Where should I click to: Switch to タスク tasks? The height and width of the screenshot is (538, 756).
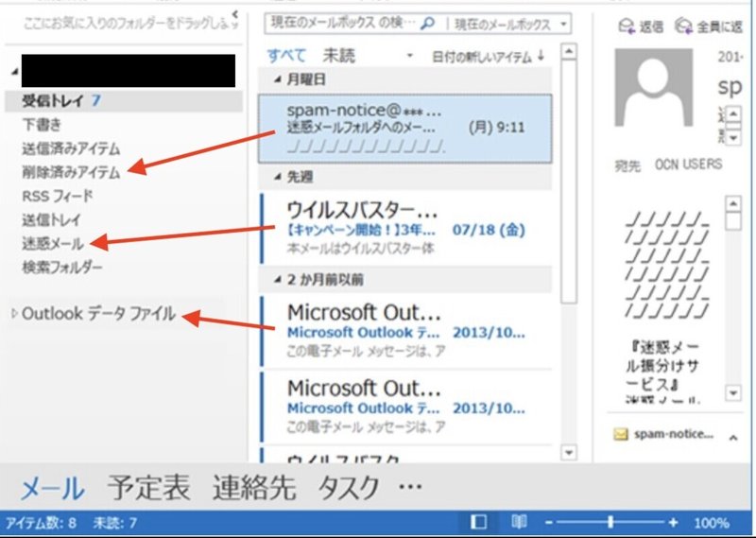349,487
